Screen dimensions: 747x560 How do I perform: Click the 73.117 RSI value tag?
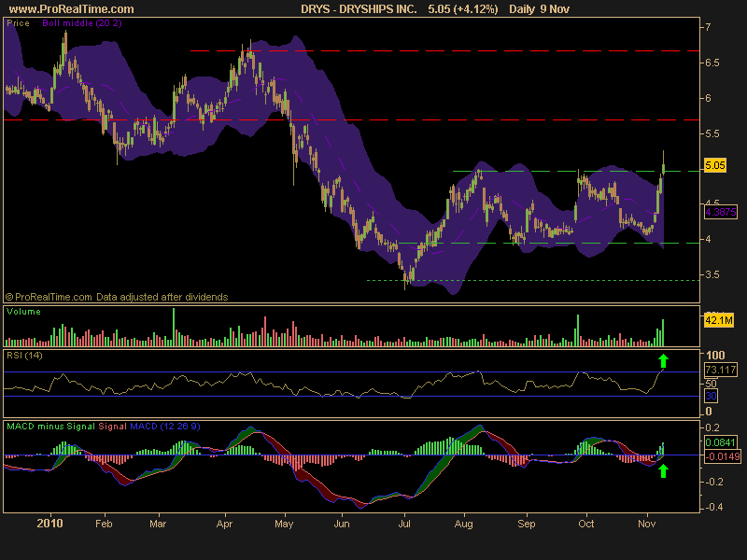point(720,370)
